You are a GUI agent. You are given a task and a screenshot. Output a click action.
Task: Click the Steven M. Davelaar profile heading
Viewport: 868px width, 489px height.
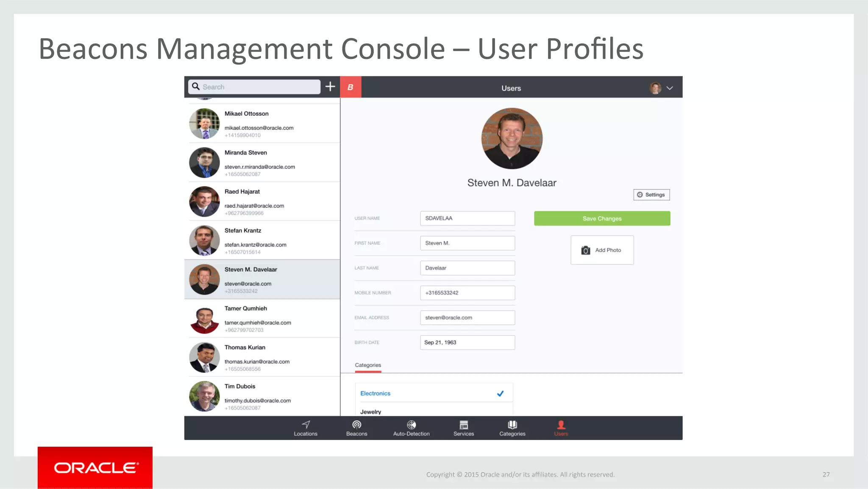click(512, 183)
